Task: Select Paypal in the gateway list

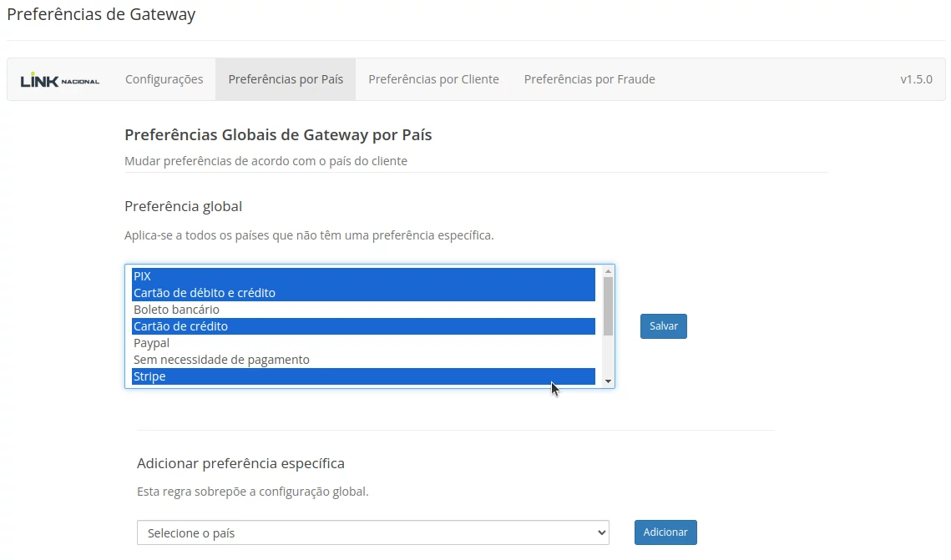Action: [x=363, y=343]
